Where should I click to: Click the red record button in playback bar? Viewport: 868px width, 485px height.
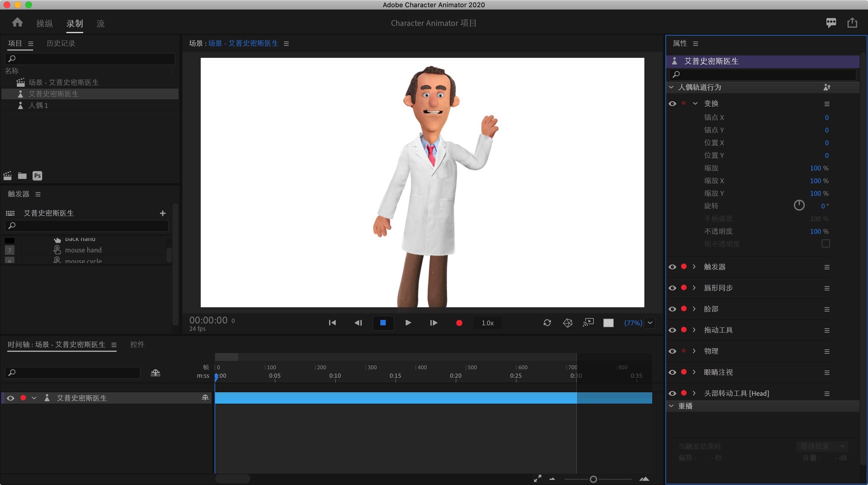coord(459,323)
